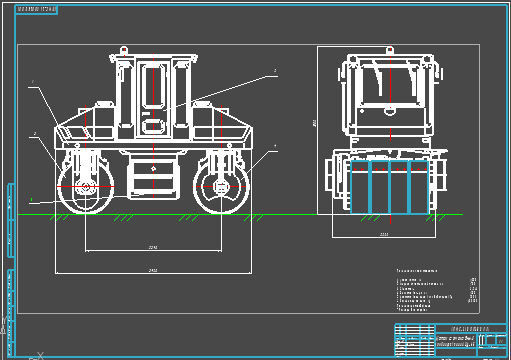Select the technical characteristics text block
The width and height of the screenshot is (511, 360).
point(437,290)
